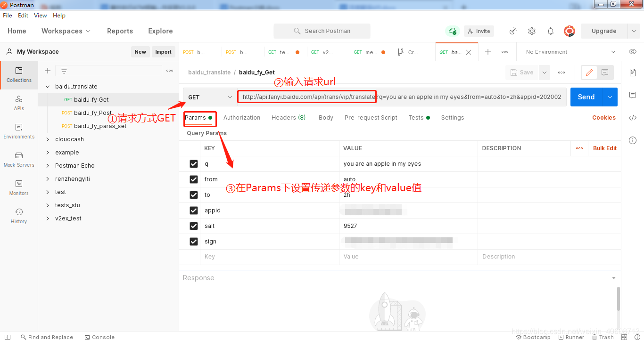Open the user avatar menu

click(x=570, y=31)
